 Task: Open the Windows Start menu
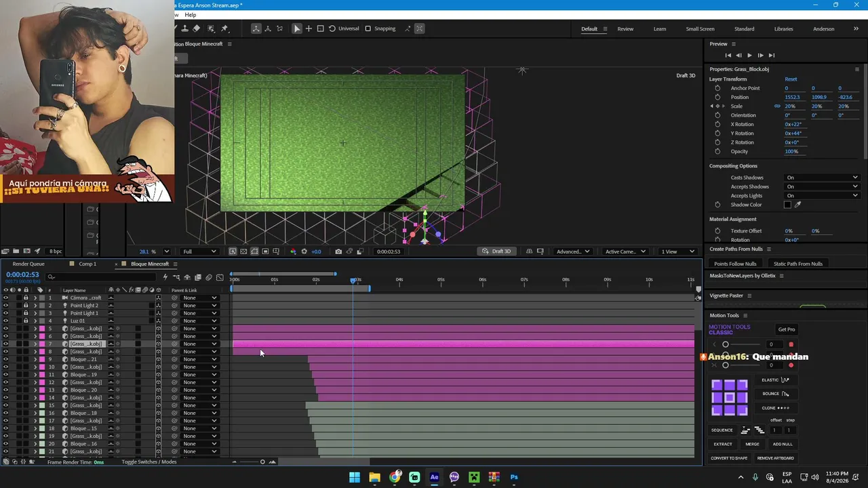355,477
